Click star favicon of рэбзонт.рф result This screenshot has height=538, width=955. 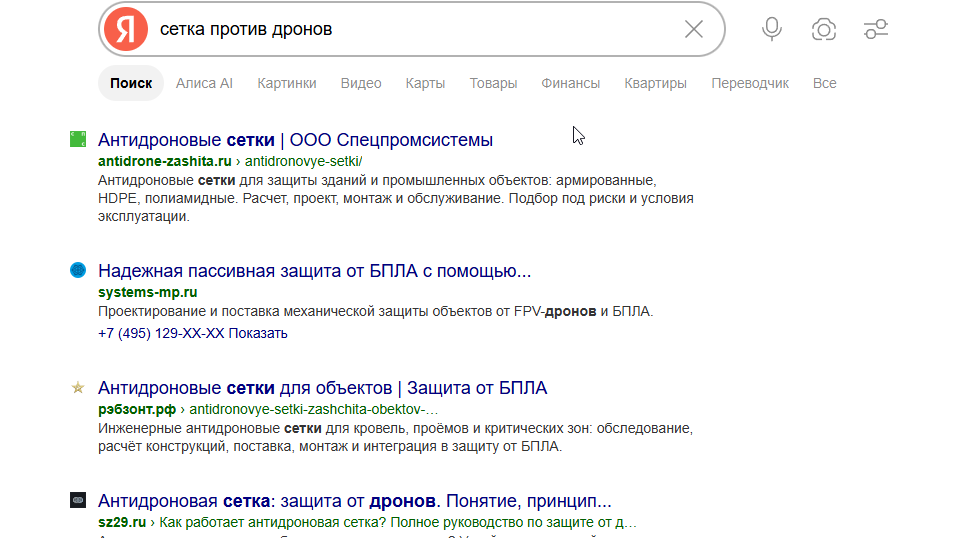pyautogui.click(x=78, y=388)
